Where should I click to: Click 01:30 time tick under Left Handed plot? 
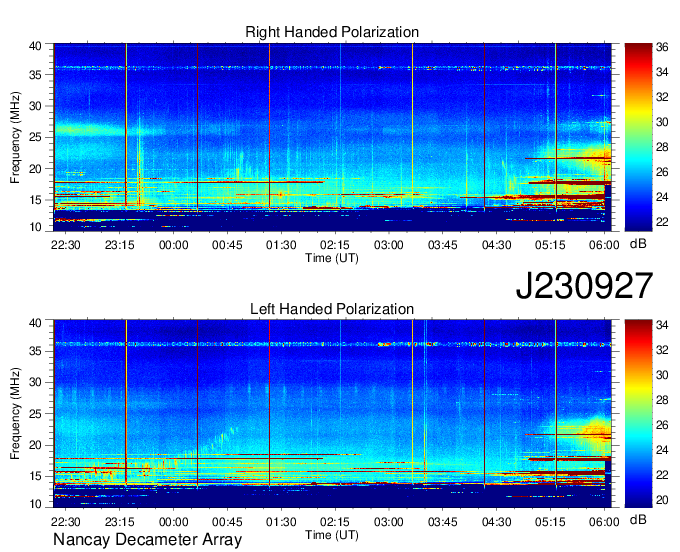pos(281,521)
